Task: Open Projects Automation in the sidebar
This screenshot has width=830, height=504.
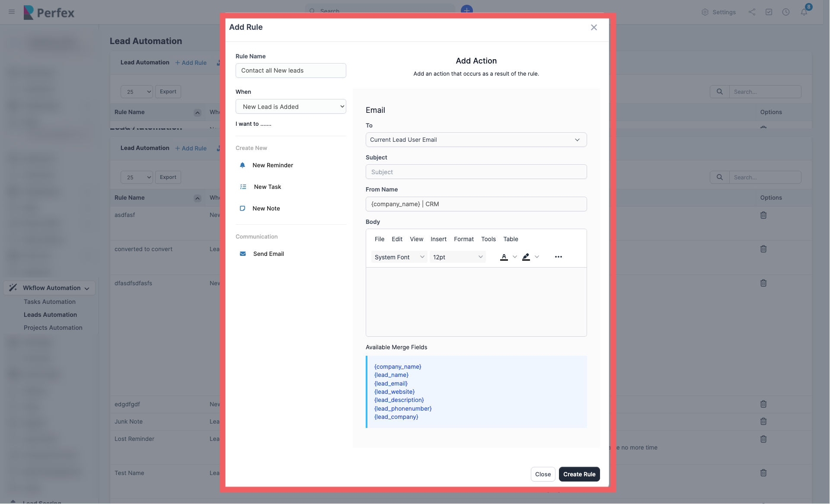Action: click(x=53, y=327)
